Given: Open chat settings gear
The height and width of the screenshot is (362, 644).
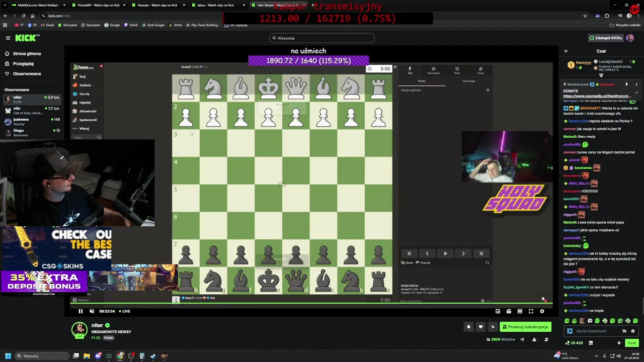Looking at the screenshot, I should (x=619, y=343).
